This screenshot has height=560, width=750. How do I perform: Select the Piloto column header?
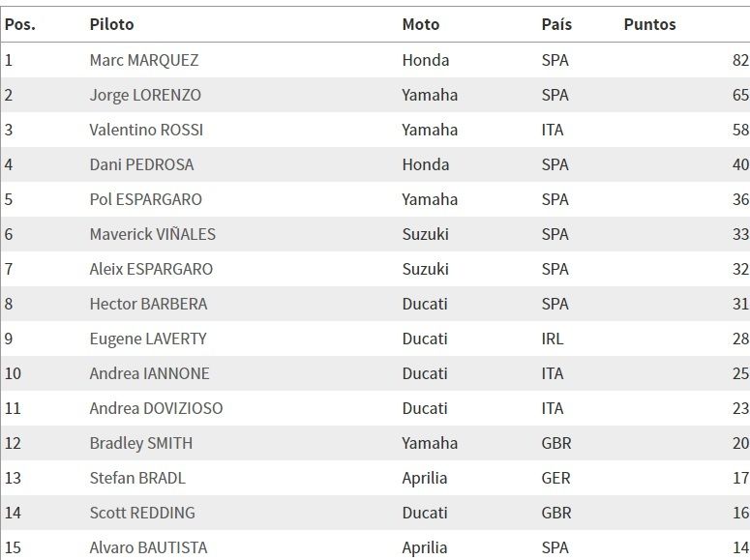point(111,24)
